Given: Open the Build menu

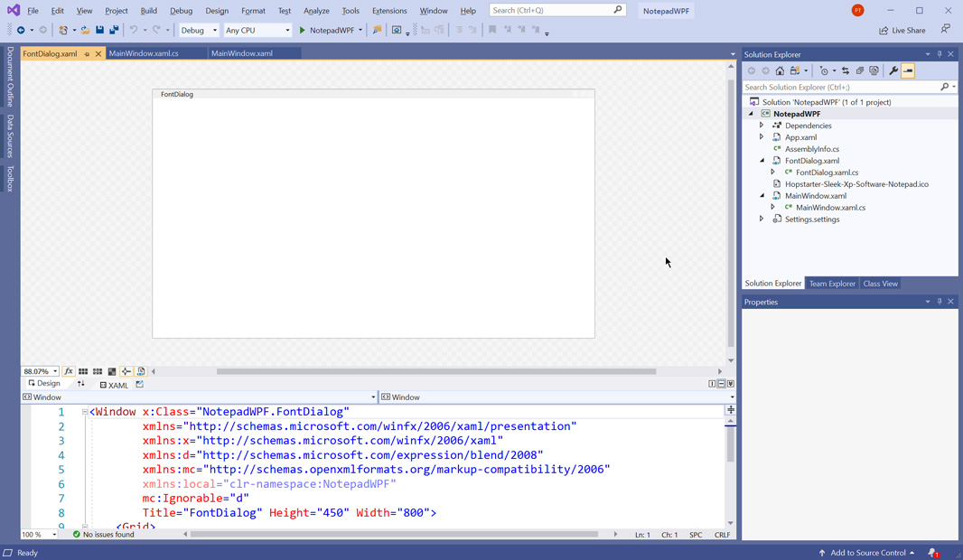Looking at the screenshot, I should [148, 11].
